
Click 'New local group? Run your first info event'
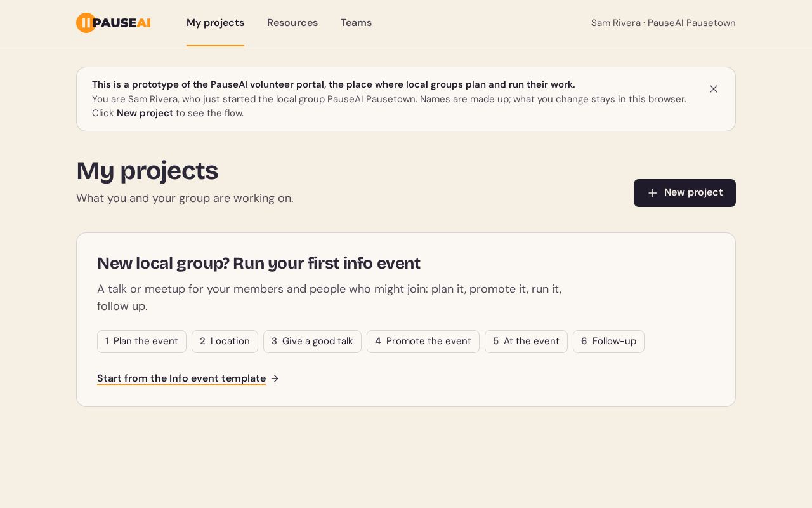(x=259, y=263)
